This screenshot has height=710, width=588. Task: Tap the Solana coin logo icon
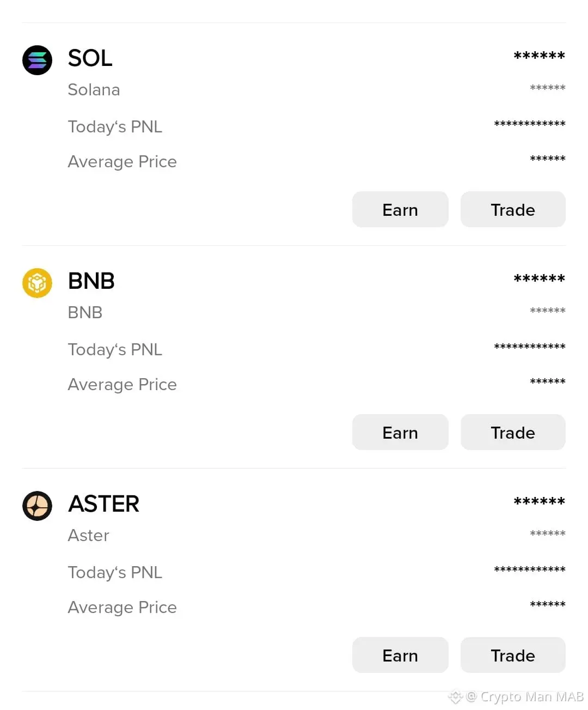coord(37,60)
